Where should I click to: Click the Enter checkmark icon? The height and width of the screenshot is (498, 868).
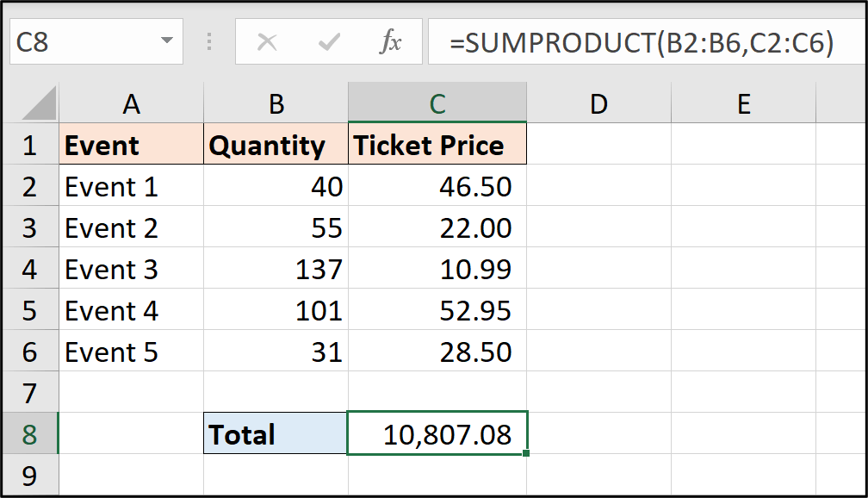click(328, 40)
